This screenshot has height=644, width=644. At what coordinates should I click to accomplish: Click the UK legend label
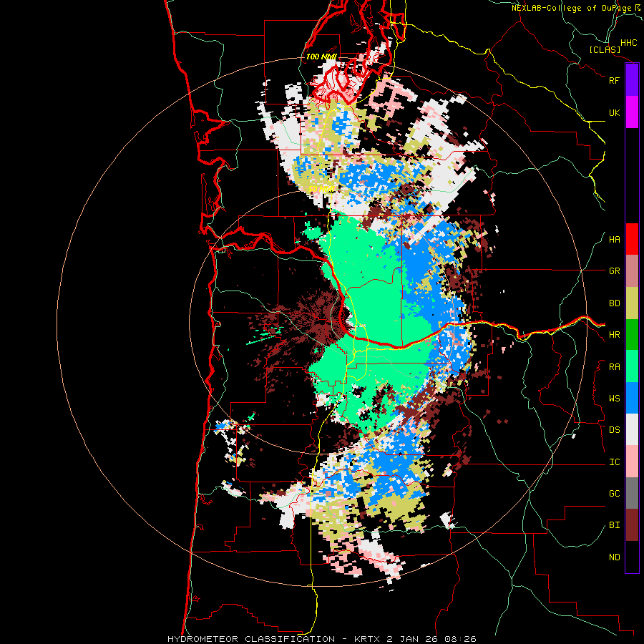[615, 113]
